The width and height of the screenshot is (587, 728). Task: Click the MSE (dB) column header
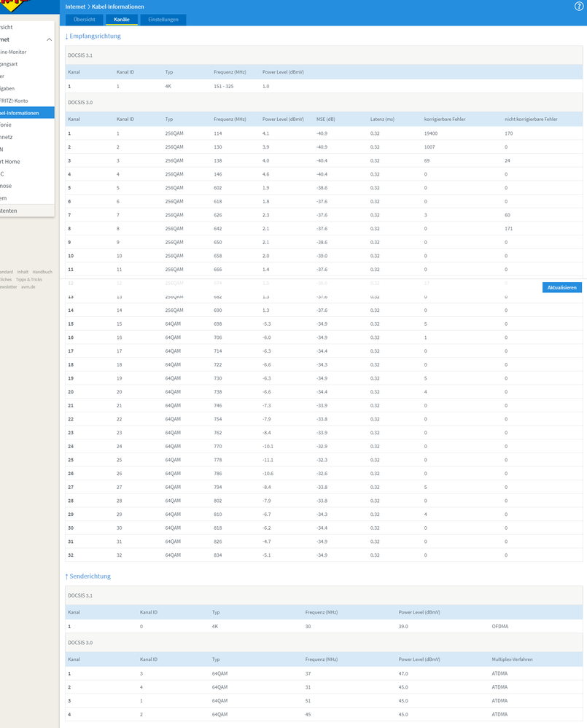[325, 120]
